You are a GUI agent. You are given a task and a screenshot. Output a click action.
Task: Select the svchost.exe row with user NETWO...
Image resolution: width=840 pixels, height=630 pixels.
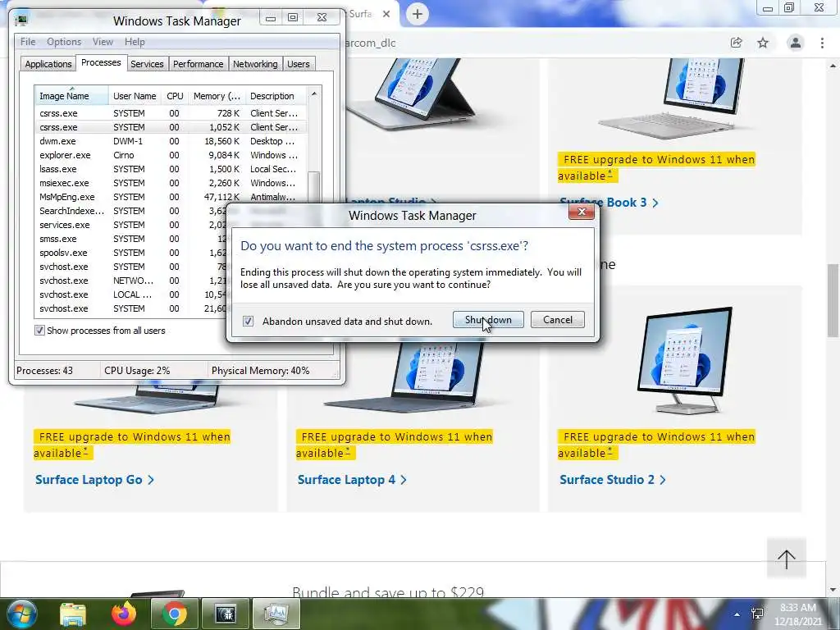click(130, 281)
